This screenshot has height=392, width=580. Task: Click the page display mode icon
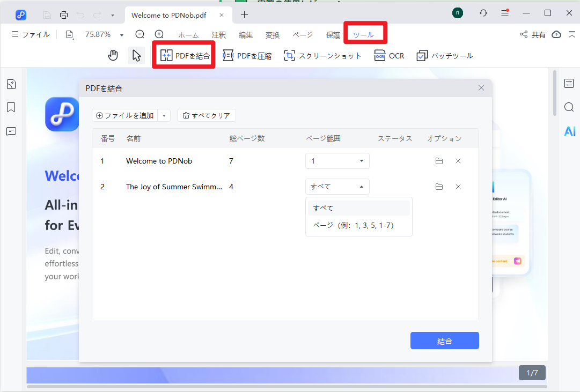click(x=70, y=34)
